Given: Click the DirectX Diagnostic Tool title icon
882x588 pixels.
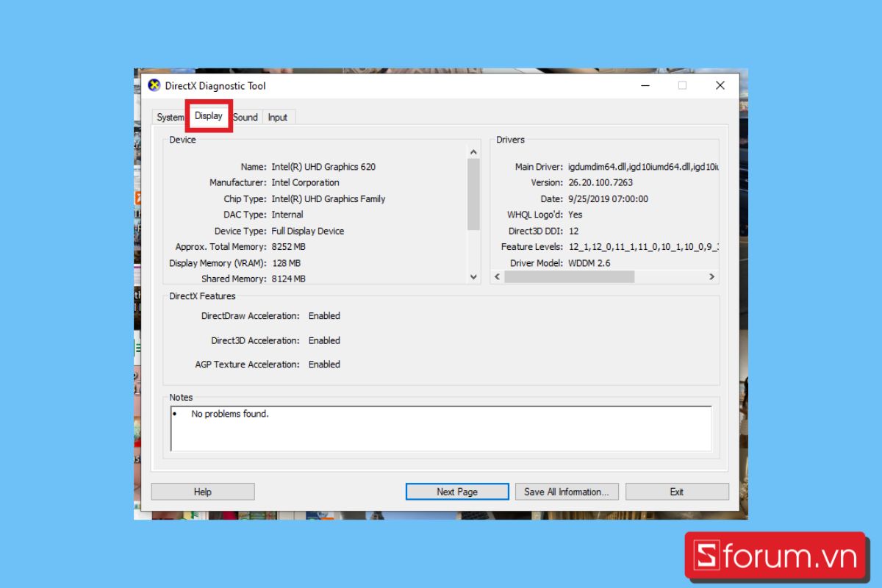Looking at the screenshot, I should click(154, 85).
